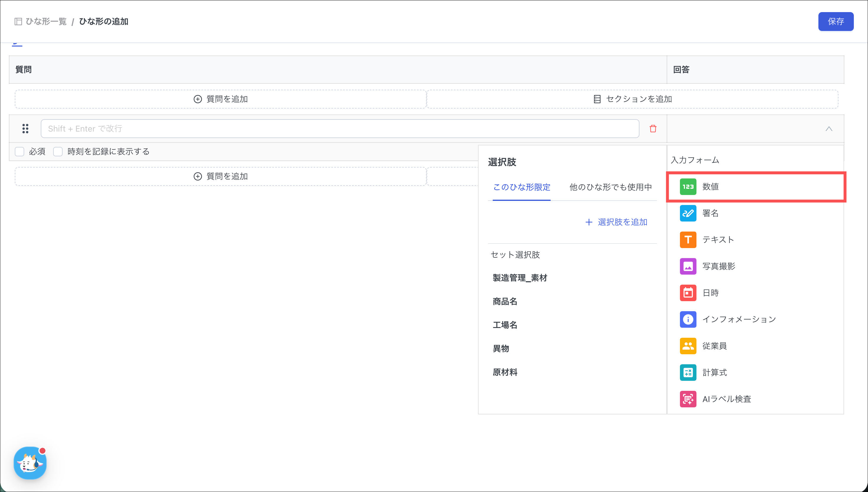This screenshot has width=868, height=492.
Task: Select the インフォメーション info icon
Action: [x=688, y=319]
